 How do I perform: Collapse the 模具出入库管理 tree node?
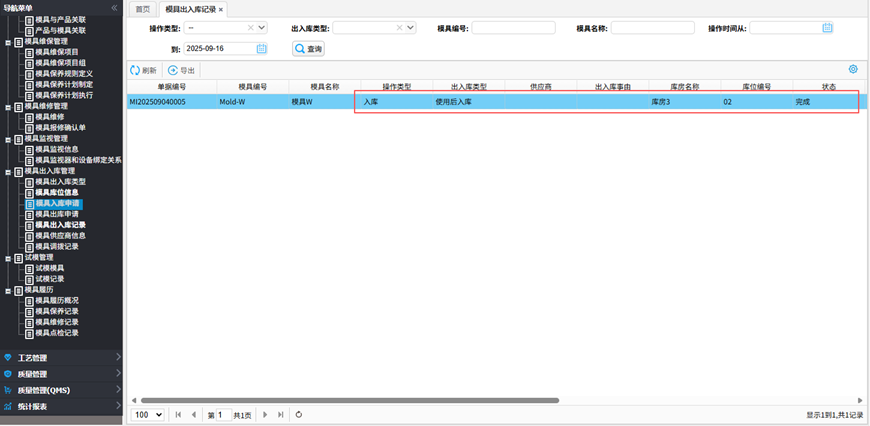pos(8,171)
